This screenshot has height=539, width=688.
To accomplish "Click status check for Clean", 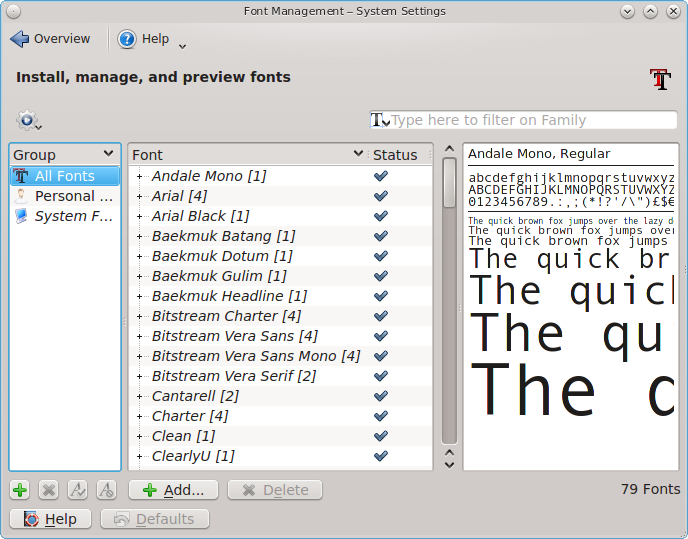I will pos(381,436).
